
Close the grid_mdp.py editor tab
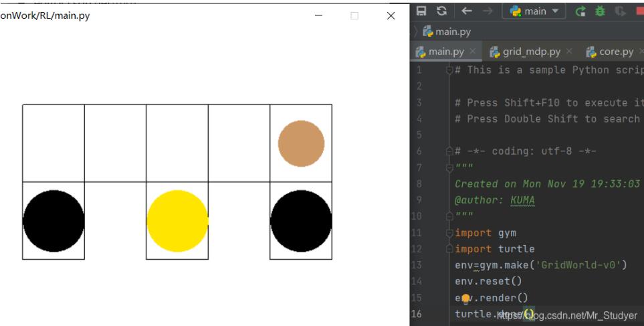pos(568,52)
